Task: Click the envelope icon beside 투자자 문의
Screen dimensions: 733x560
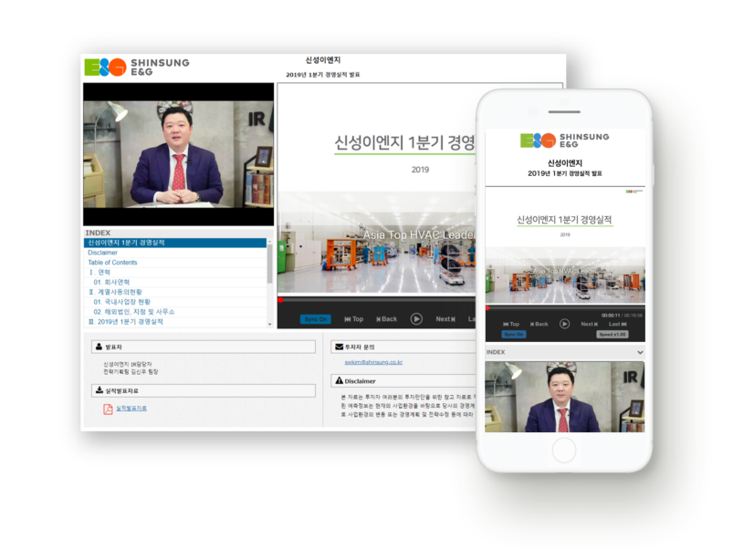Action: (339, 347)
